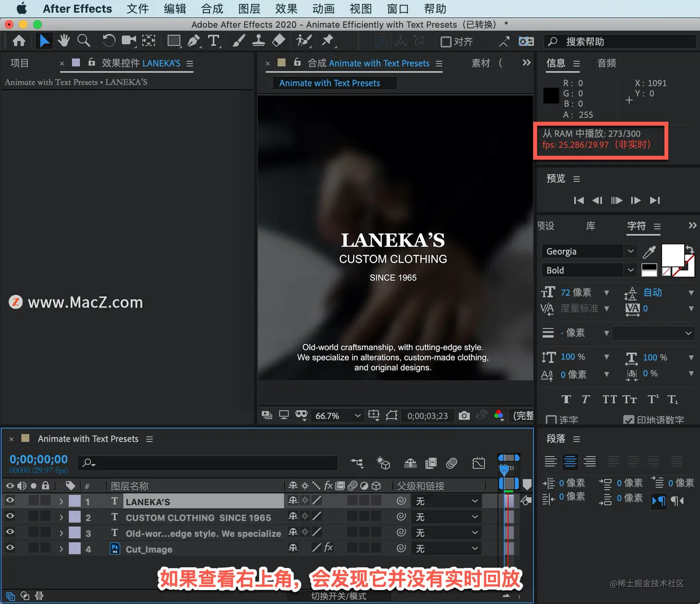Show hidden panels via viewer double chevron

tap(526, 62)
